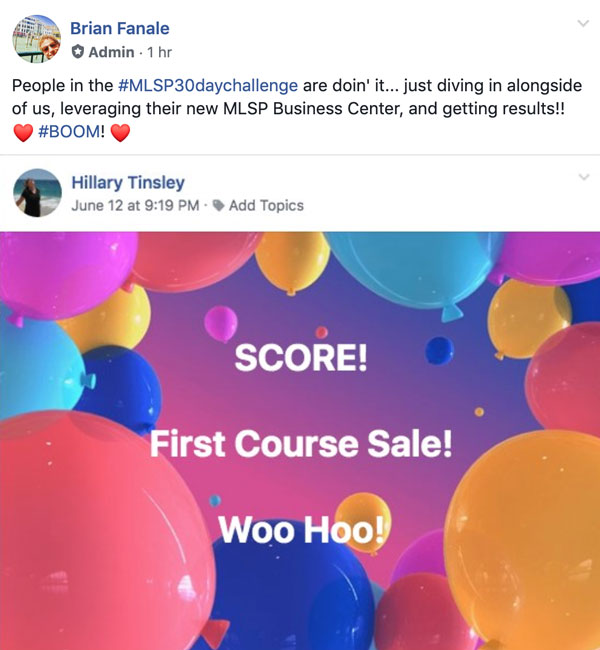Click the First Course Sale! text in image
Image resolution: width=600 pixels, height=650 pixels.
tap(301, 444)
